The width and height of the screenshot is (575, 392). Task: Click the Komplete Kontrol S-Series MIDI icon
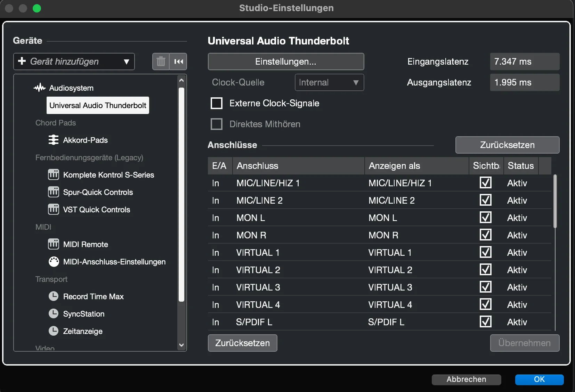coord(53,174)
